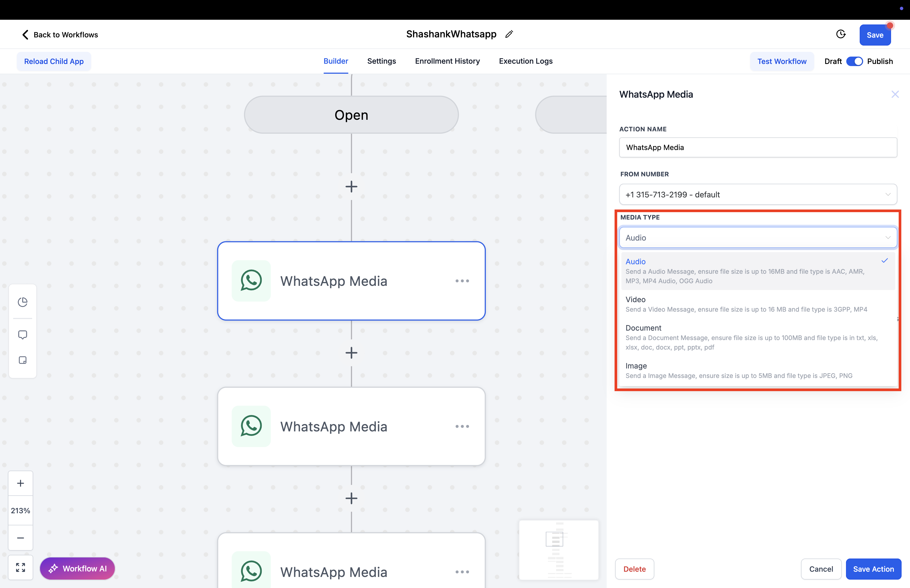The image size is (910, 588).
Task: Open the three-dot menu on the middle WhatsApp Media node
Action: coord(462,426)
